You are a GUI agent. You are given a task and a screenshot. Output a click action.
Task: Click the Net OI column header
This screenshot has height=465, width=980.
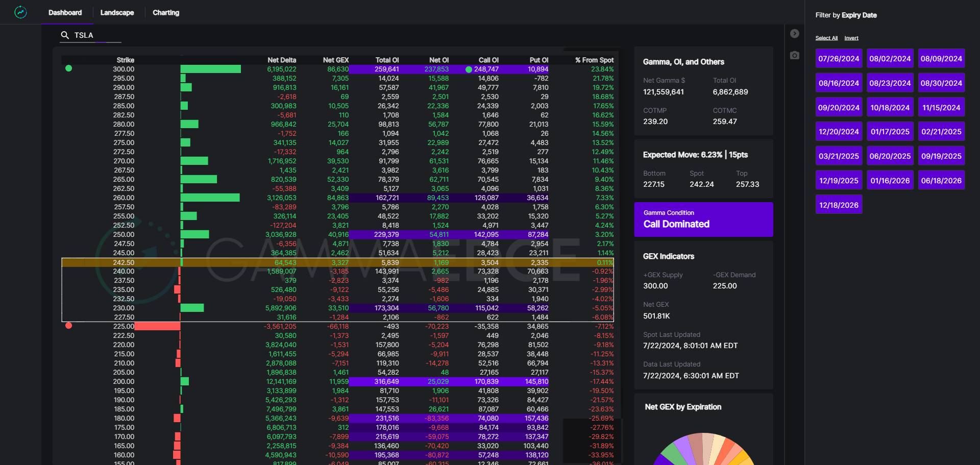(439, 60)
